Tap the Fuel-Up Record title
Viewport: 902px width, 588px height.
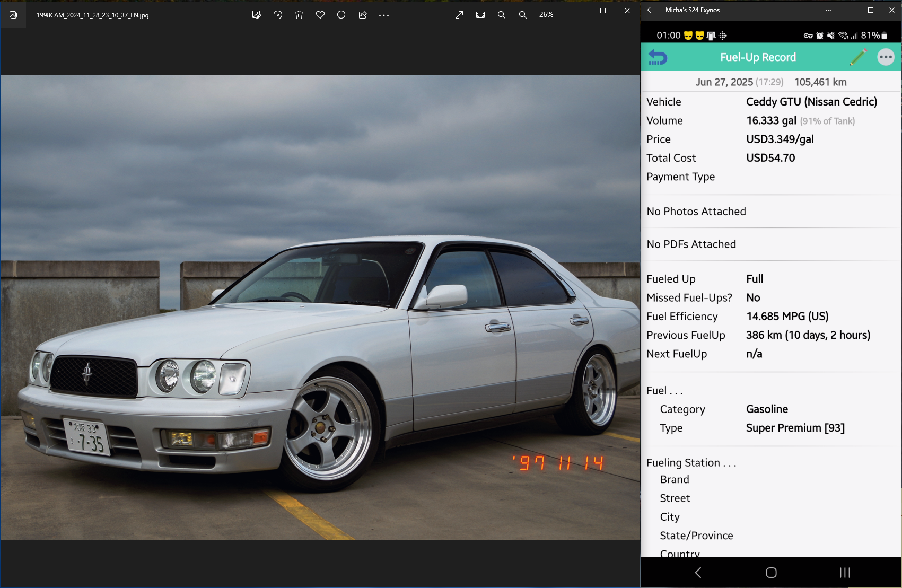click(758, 57)
